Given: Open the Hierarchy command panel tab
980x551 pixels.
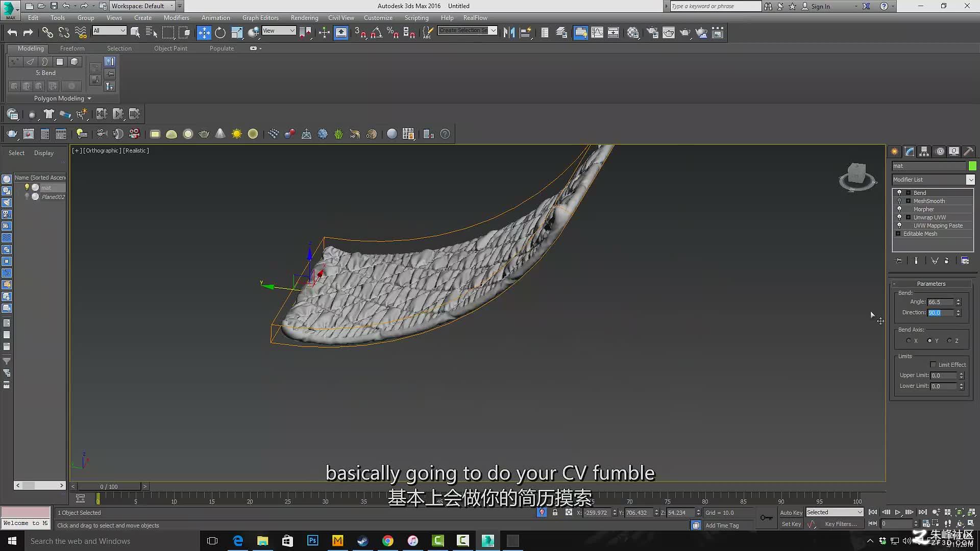Looking at the screenshot, I should (924, 152).
